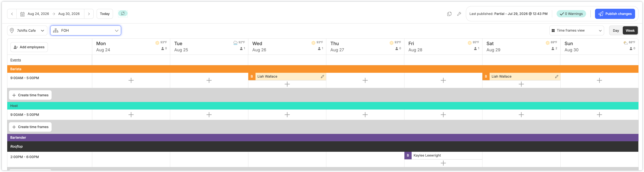644x172 pixels.
Task: Click Add employees
Action: tap(29, 47)
